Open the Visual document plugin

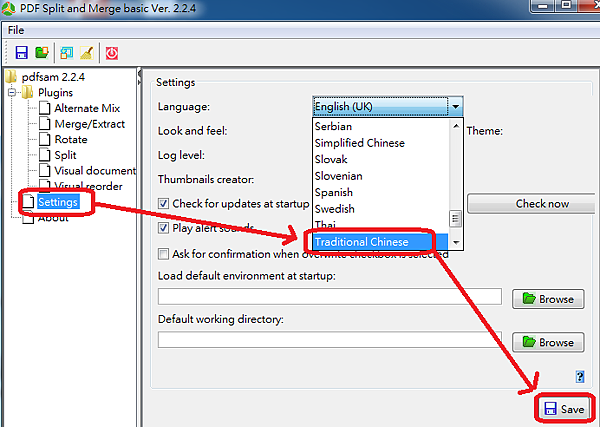click(95, 171)
